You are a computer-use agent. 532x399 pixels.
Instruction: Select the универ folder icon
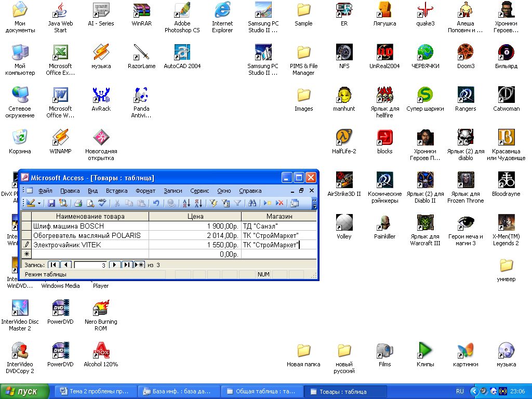[506, 270]
